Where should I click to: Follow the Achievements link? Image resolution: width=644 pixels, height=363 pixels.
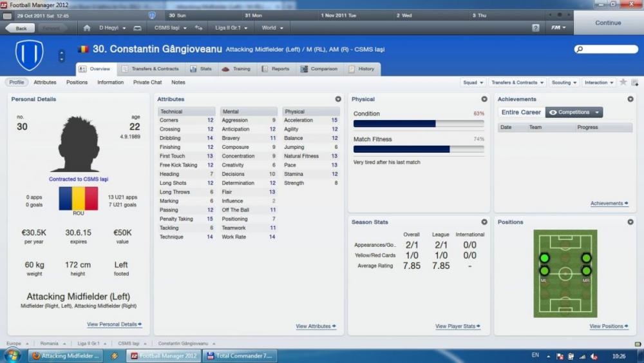[x=609, y=203]
